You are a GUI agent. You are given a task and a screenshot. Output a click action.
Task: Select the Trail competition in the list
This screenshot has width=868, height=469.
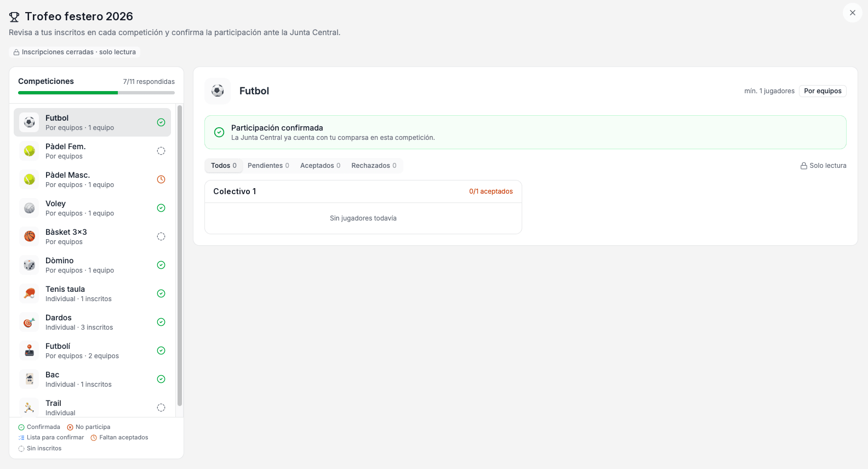click(x=92, y=408)
